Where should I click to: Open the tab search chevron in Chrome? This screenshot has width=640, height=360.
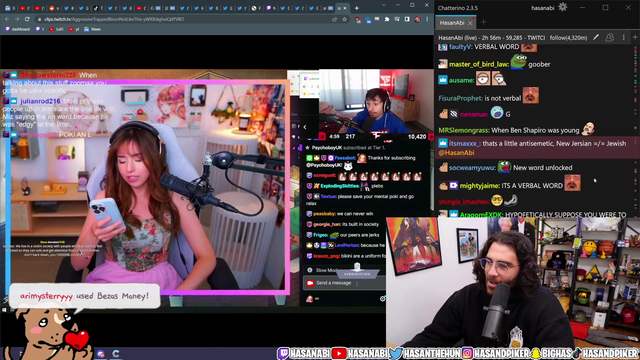[x=383, y=5]
